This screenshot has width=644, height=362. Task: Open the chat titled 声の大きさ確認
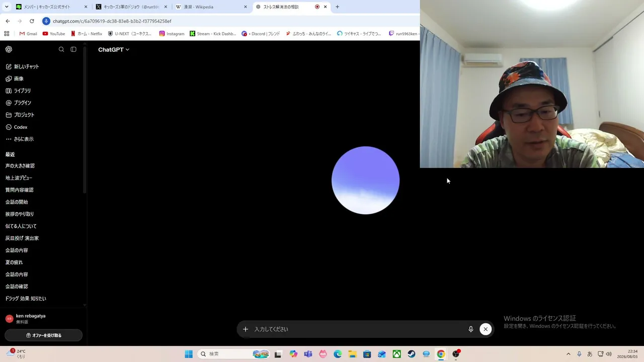[x=20, y=165]
